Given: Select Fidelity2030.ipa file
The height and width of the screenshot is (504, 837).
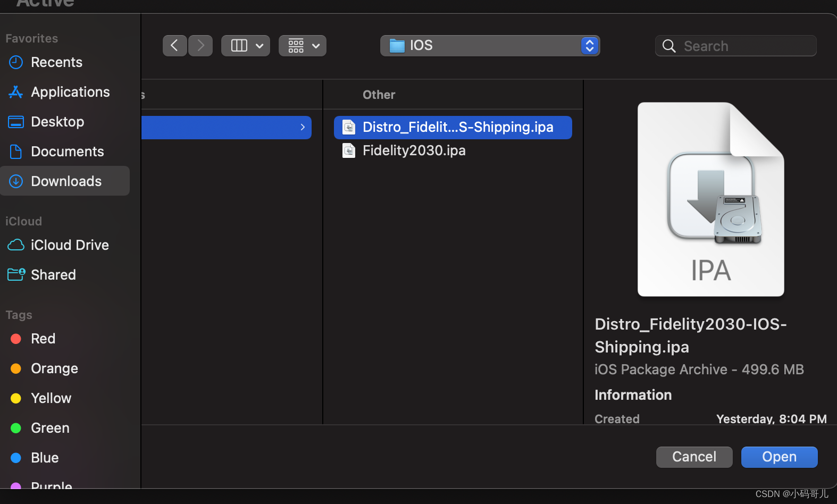Looking at the screenshot, I should [453, 151].
